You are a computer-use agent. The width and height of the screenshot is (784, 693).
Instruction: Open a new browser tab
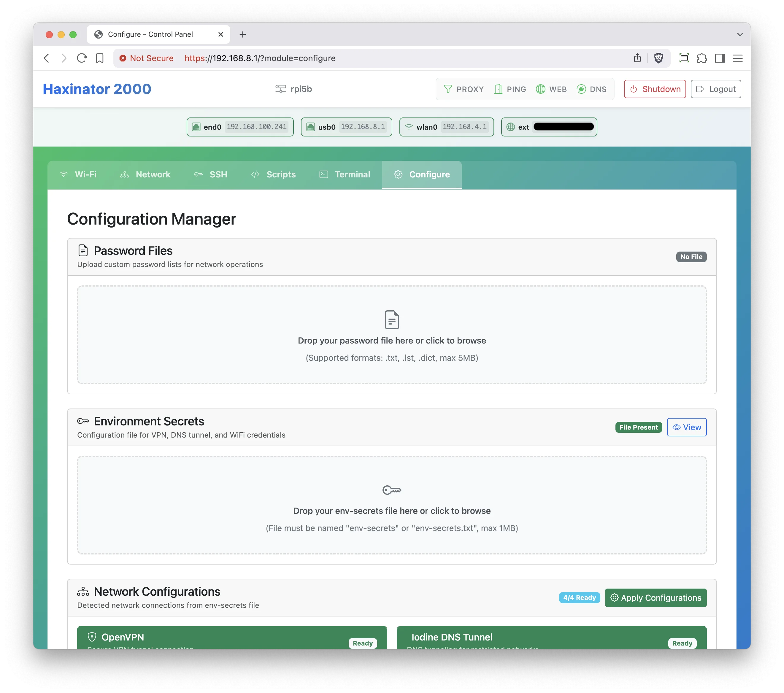pos(242,34)
